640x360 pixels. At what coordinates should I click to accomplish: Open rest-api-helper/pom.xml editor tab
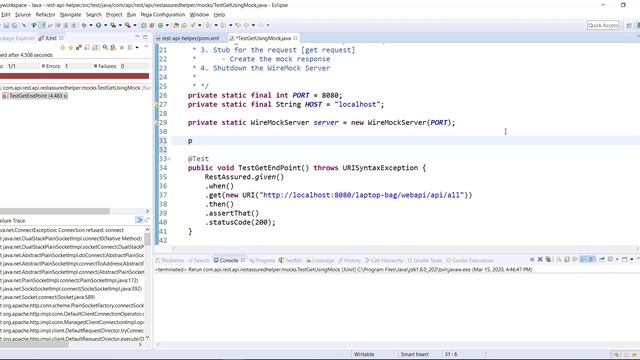coord(187,38)
